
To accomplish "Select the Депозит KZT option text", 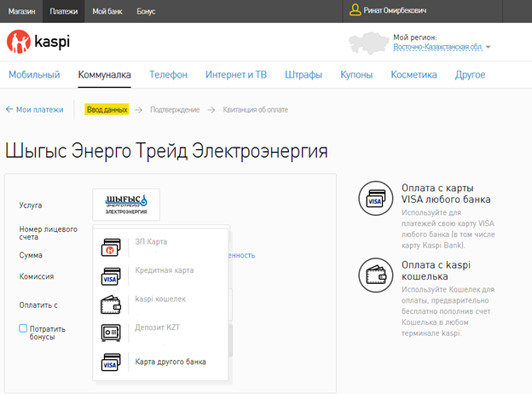I will pos(157,327).
